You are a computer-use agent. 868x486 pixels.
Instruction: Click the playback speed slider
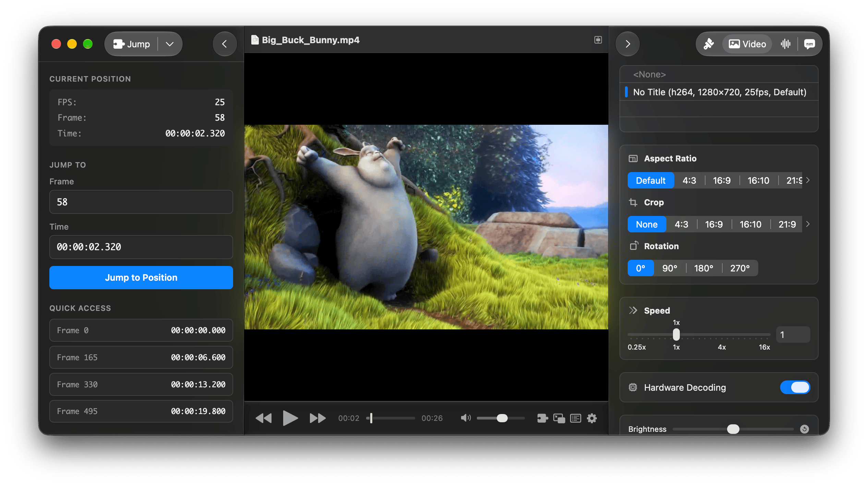699,335
